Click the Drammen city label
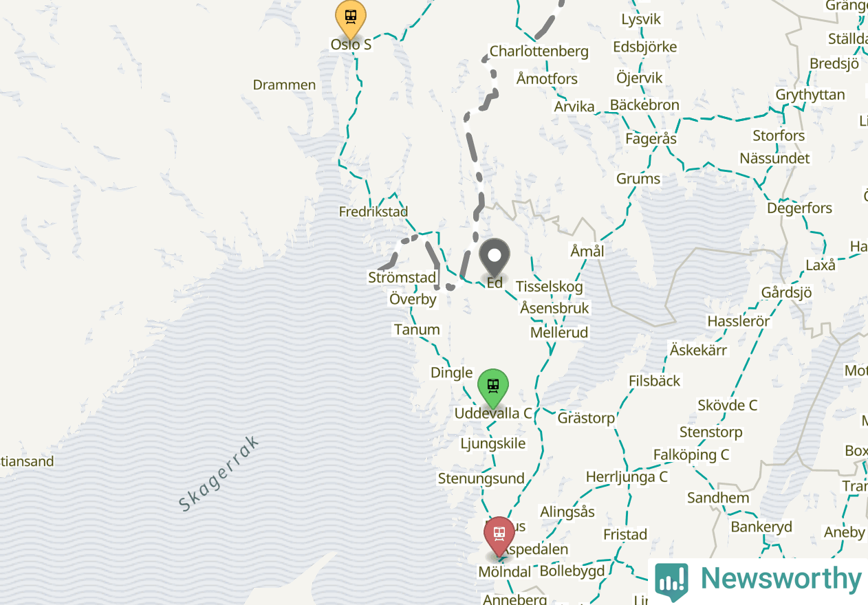This screenshot has height=605, width=868. coord(285,85)
